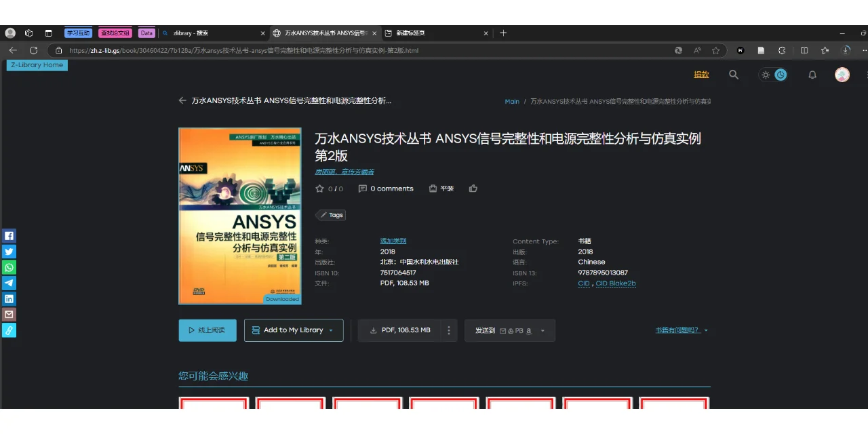The height and width of the screenshot is (434, 868).
Task: Expand the 发送到 send-to dropdown
Action: (510, 330)
